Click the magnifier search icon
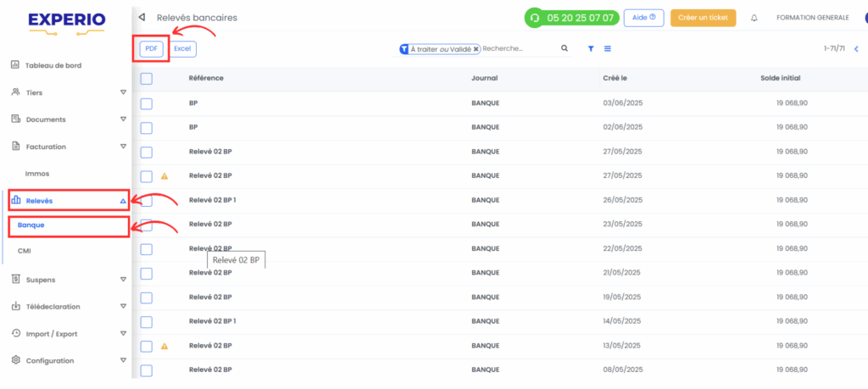868x389 pixels. point(565,48)
